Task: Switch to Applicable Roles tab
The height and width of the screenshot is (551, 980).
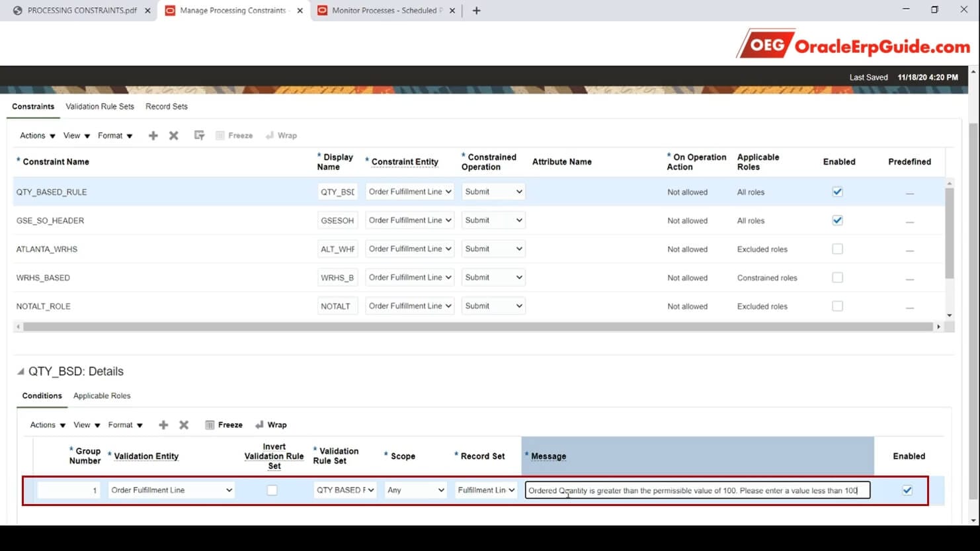Action: 102,396
